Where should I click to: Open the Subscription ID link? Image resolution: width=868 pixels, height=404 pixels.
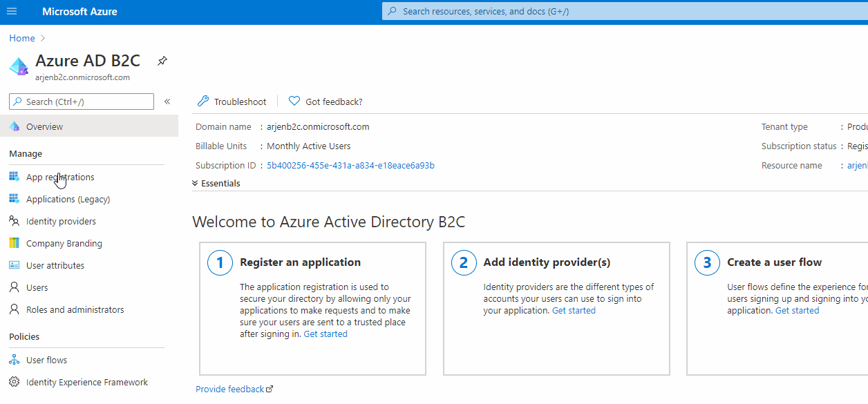pos(350,165)
